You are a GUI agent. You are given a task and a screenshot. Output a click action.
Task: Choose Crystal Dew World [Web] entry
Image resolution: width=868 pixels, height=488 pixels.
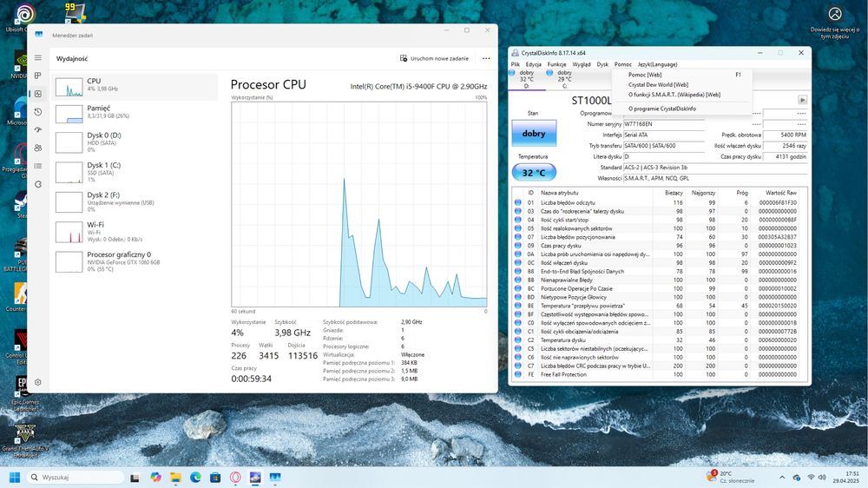[x=682, y=85]
